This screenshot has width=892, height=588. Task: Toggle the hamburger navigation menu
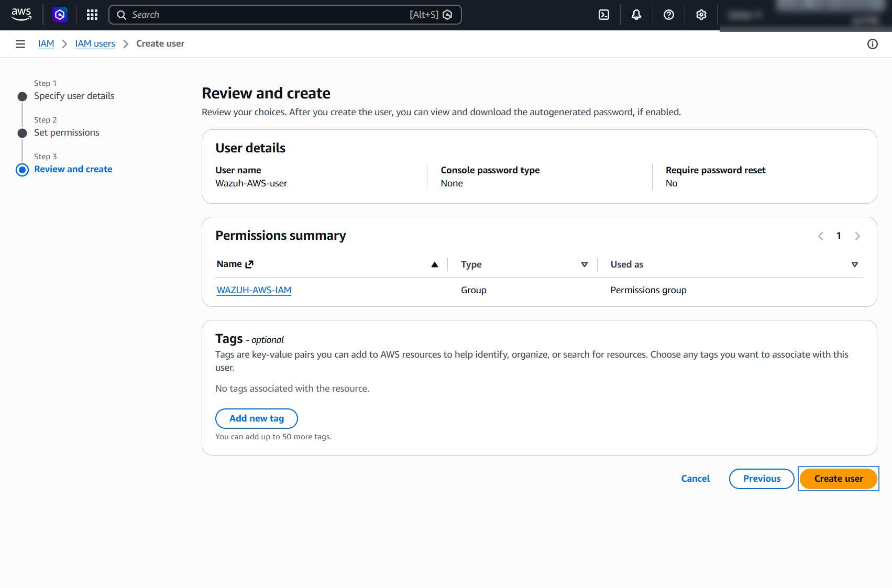pyautogui.click(x=20, y=44)
